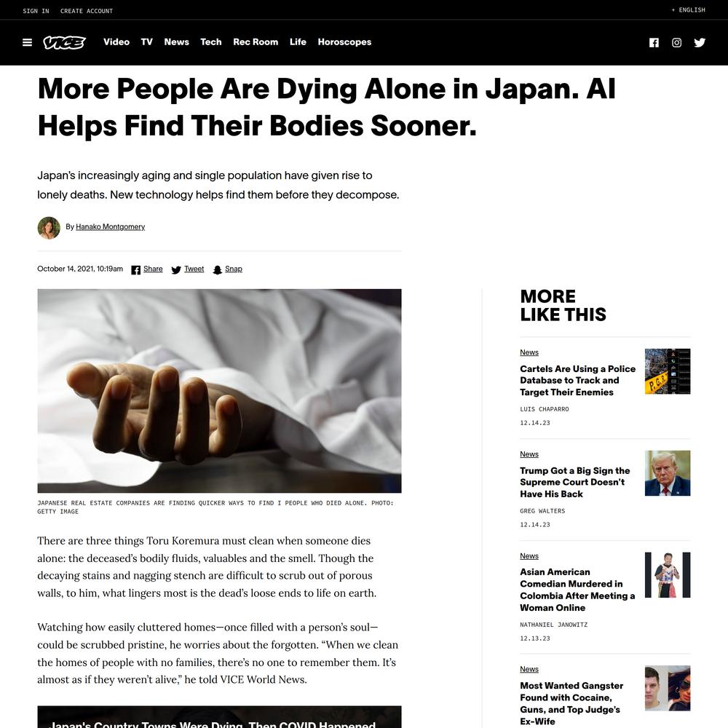This screenshot has height=728, width=728.
Task: Click the Most Wanted Gangster article thumbnail
Action: (x=667, y=688)
